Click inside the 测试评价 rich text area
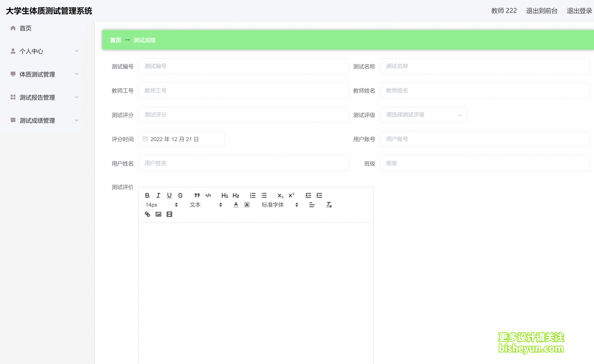Screen dimensions: 594x364 [x=256, y=293]
